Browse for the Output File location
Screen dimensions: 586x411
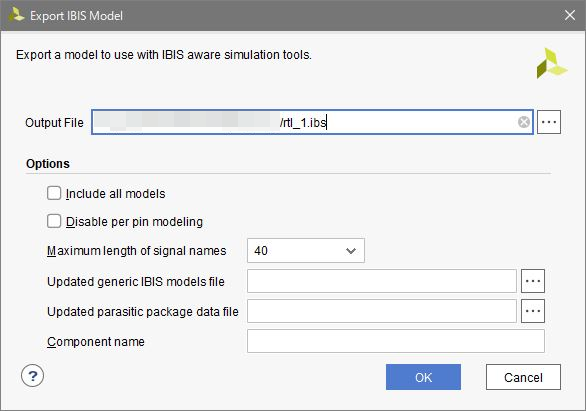coord(549,122)
